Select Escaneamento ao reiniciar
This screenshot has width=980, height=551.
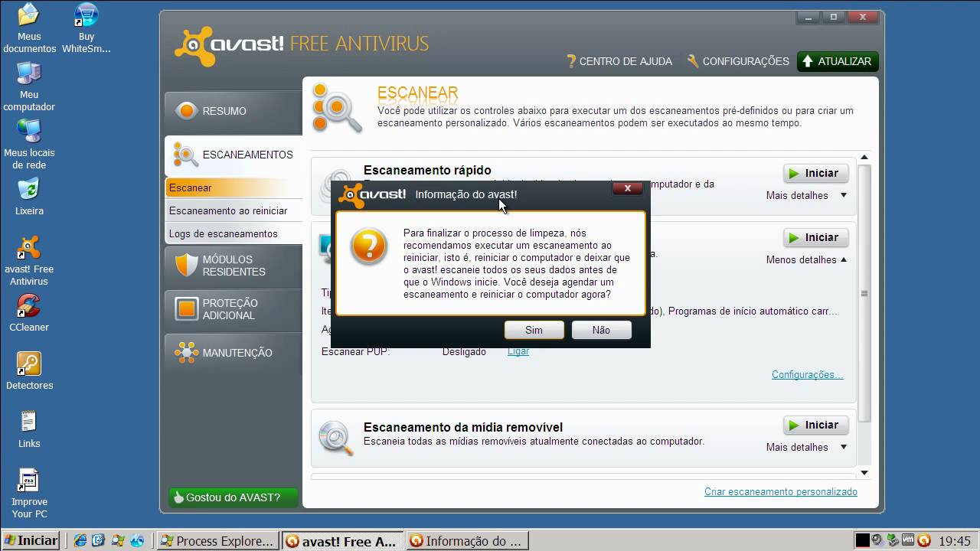pyautogui.click(x=234, y=210)
